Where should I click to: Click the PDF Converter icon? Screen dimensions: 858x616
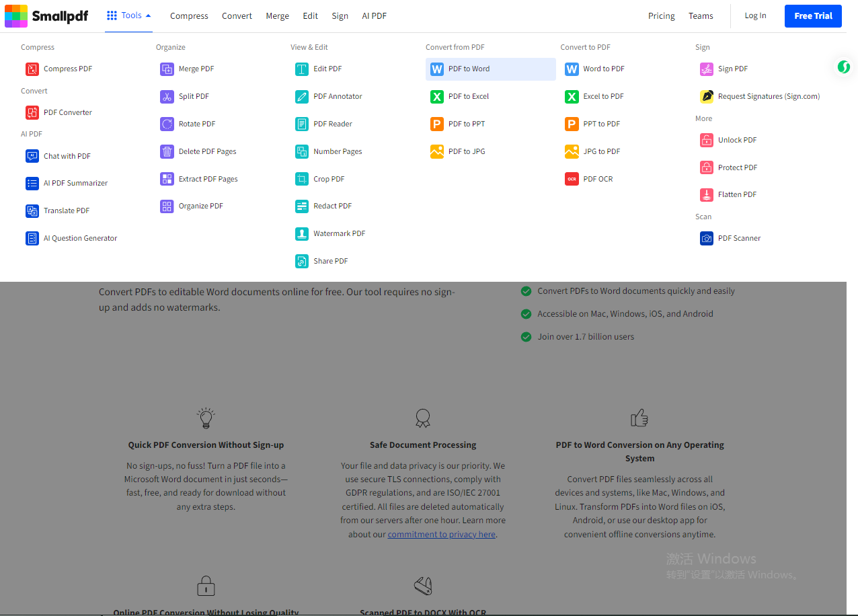click(x=32, y=112)
